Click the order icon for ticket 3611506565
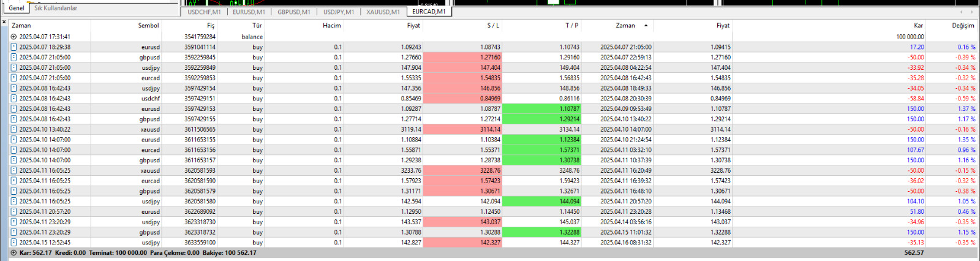 [x=13, y=129]
